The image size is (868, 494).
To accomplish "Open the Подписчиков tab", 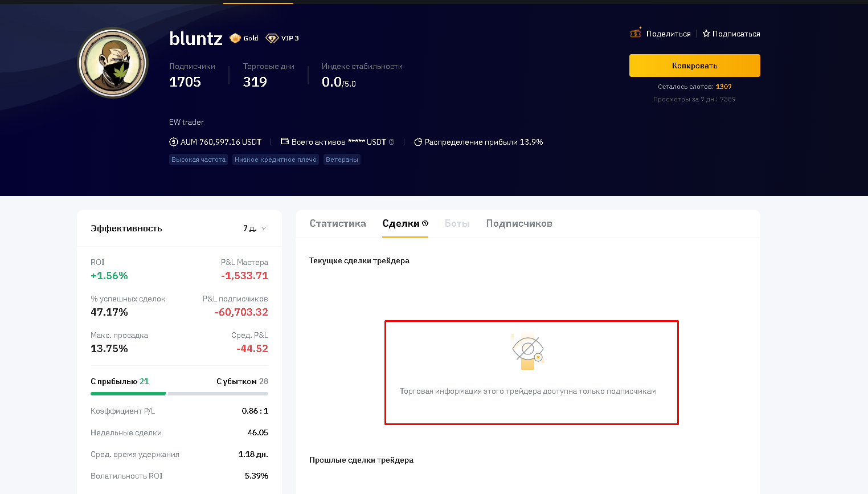I will [519, 223].
